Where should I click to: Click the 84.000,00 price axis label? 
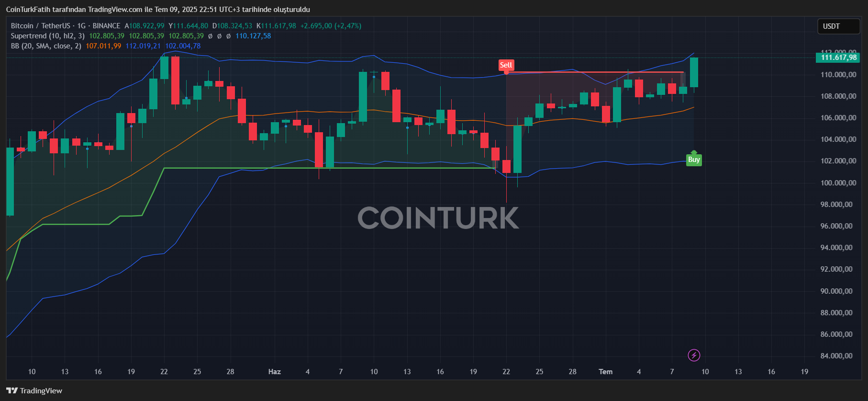pyautogui.click(x=836, y=355)
